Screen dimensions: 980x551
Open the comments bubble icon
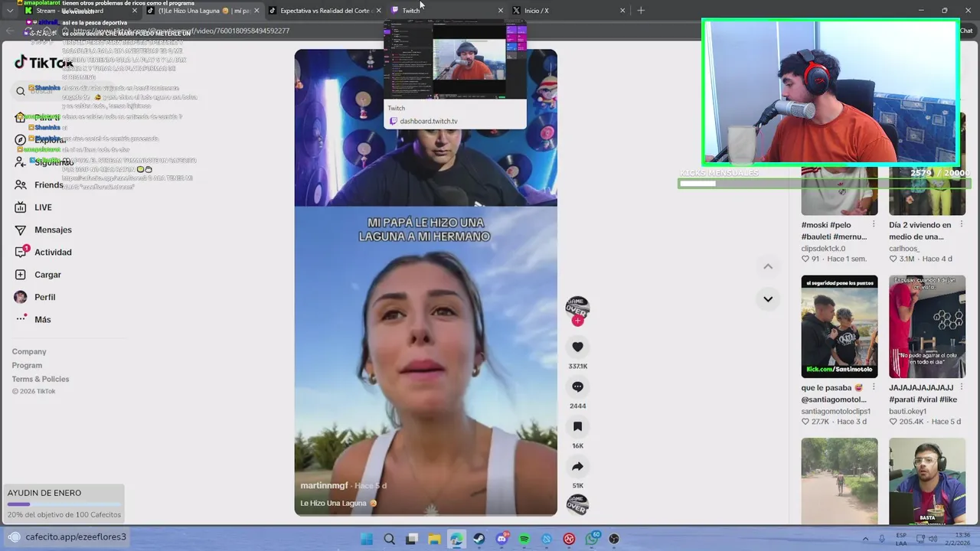click(x=577, y=386)
